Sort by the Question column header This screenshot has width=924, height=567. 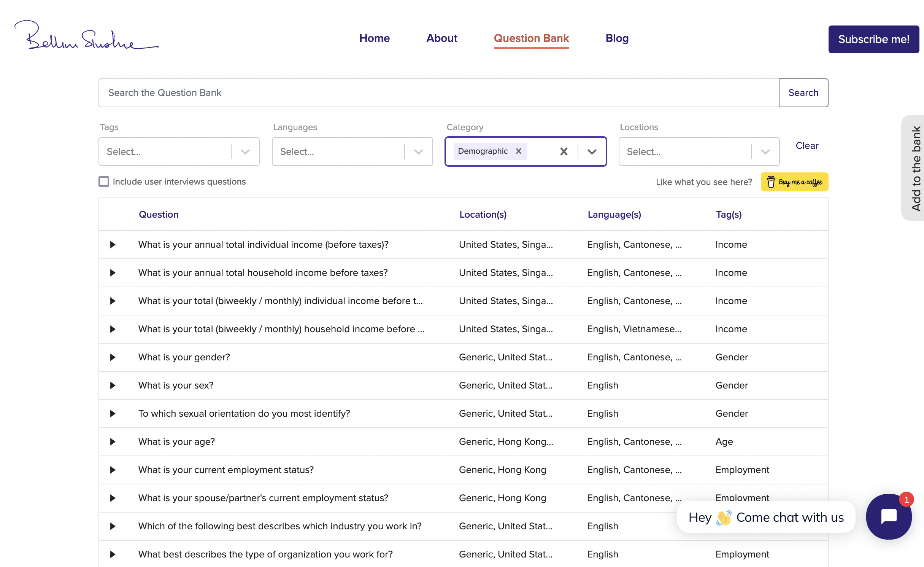pos(159,214)
